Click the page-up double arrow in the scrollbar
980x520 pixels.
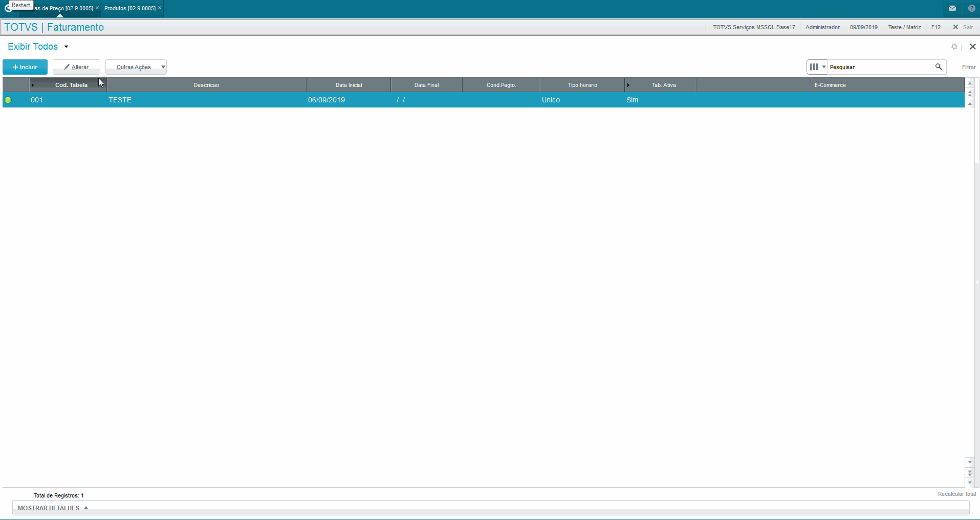pyautogui.click(x=970, y=94)
